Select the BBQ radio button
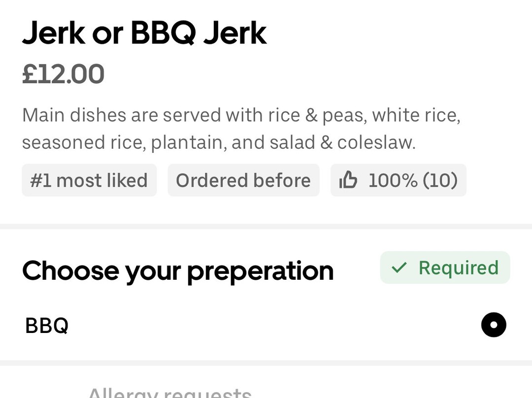This screenshot has height=398, width=532. coord(494,325)
